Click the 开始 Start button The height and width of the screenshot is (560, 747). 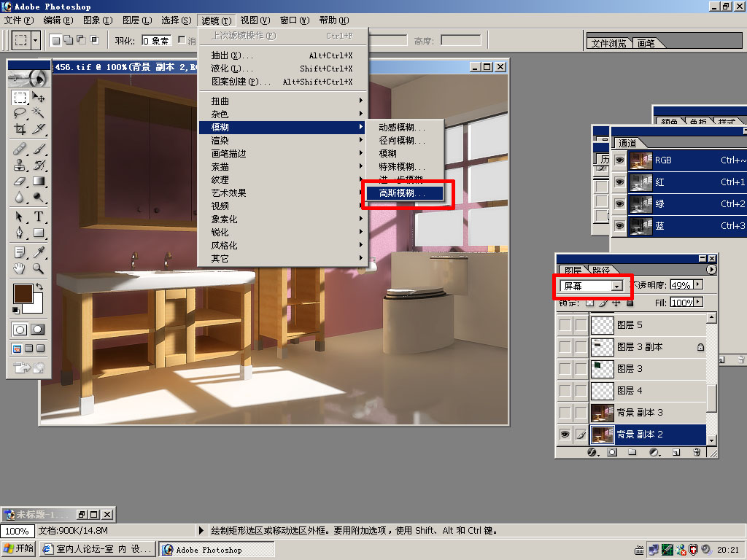tap(18, 549)
